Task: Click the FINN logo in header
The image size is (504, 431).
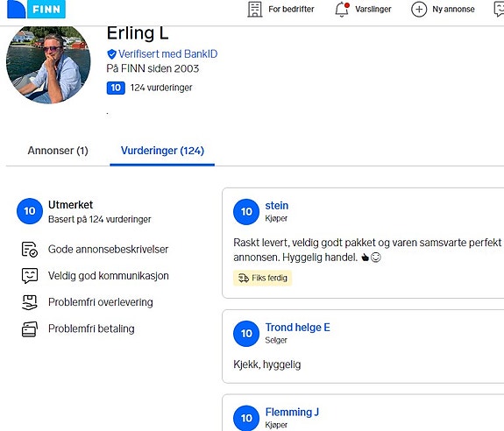Action: (x=36, y=9)
